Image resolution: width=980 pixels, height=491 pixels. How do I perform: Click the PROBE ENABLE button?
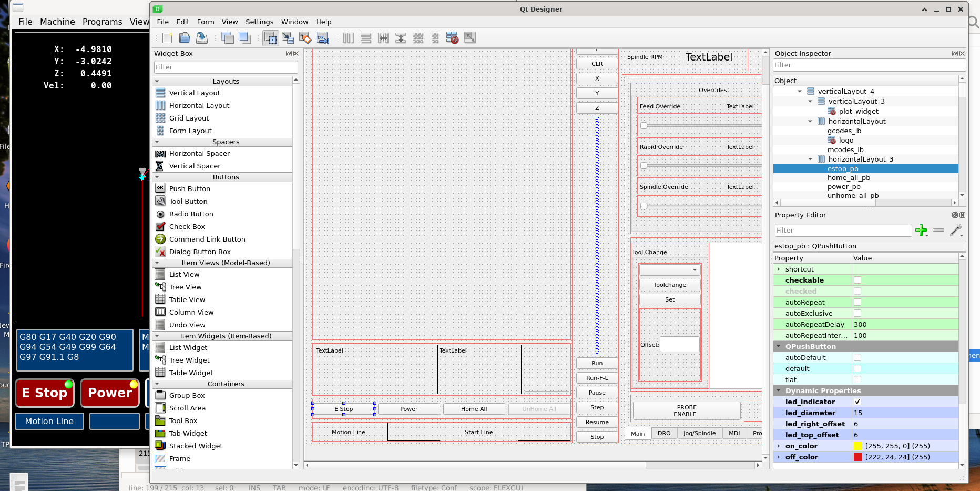click(x=686, y=411)
